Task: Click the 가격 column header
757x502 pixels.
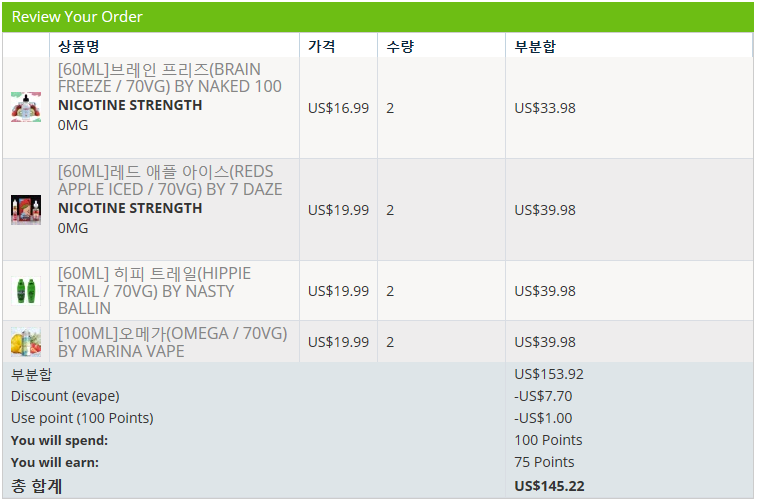Action: (x=322, y=46)
